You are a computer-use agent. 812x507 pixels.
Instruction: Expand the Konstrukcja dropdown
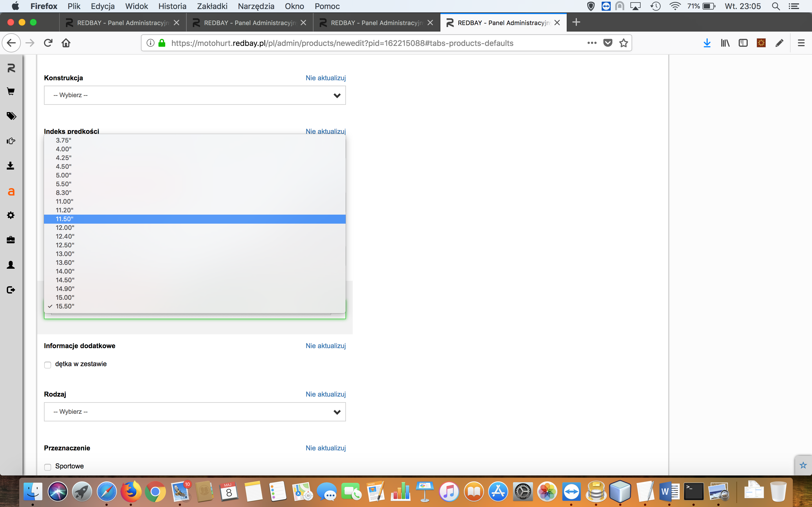[195, 95]
